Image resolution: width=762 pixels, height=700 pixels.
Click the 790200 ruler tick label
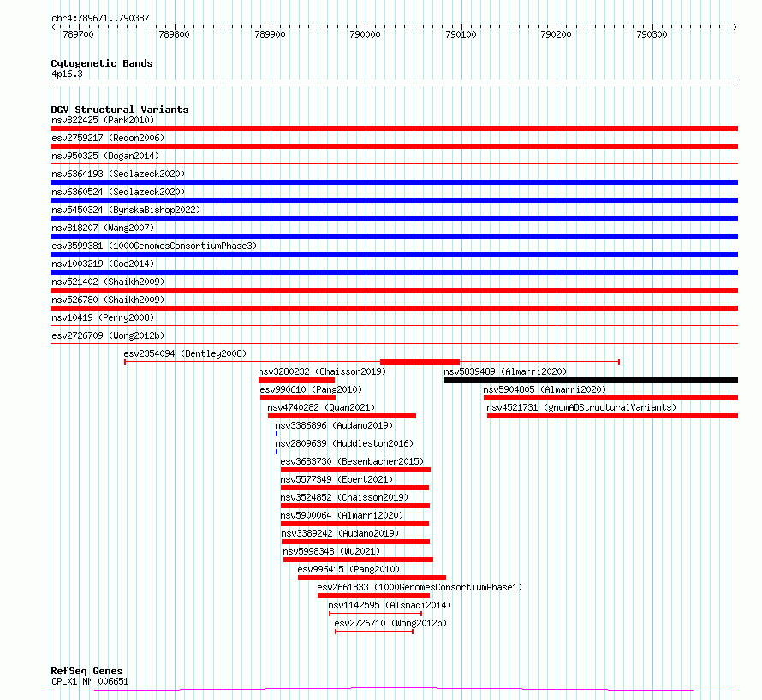(556, 34)
